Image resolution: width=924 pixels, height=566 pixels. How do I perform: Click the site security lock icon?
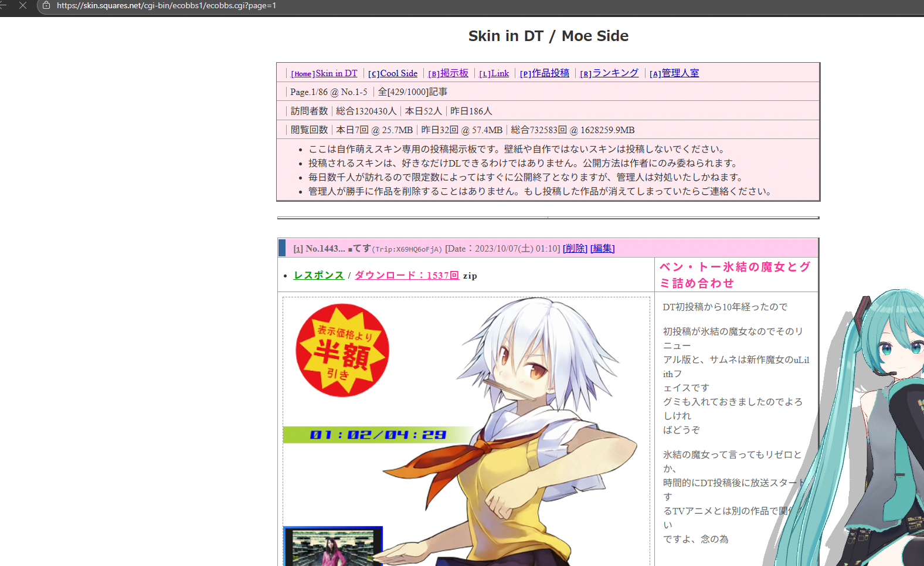coord(46,5)
